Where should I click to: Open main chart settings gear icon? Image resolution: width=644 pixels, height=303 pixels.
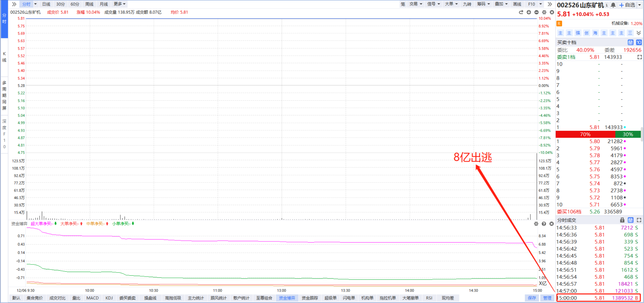[544, 12]
